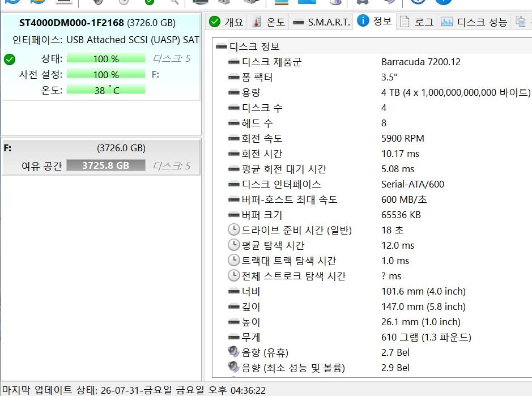The width and height of the screenshot is (532, 396).
Task: Click the disk icon beside 너비
Action: click(234, 292)
